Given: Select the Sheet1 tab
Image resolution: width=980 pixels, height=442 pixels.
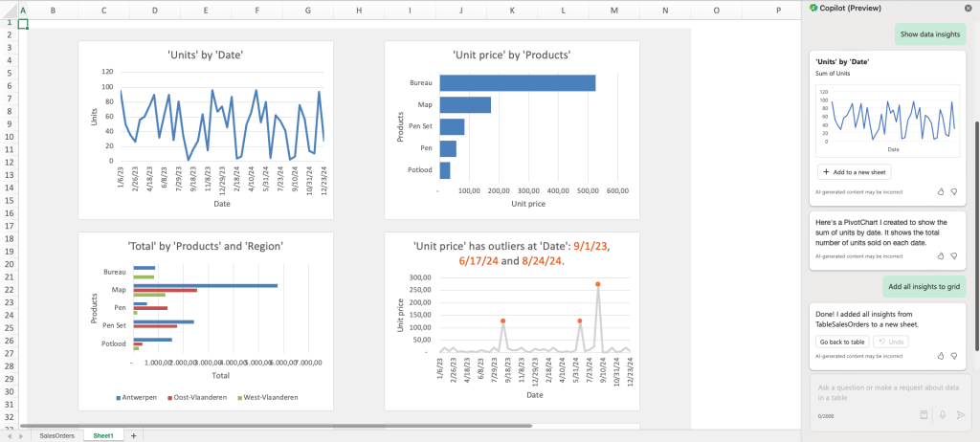Looking at the screenshot, I should coord(102,435).
